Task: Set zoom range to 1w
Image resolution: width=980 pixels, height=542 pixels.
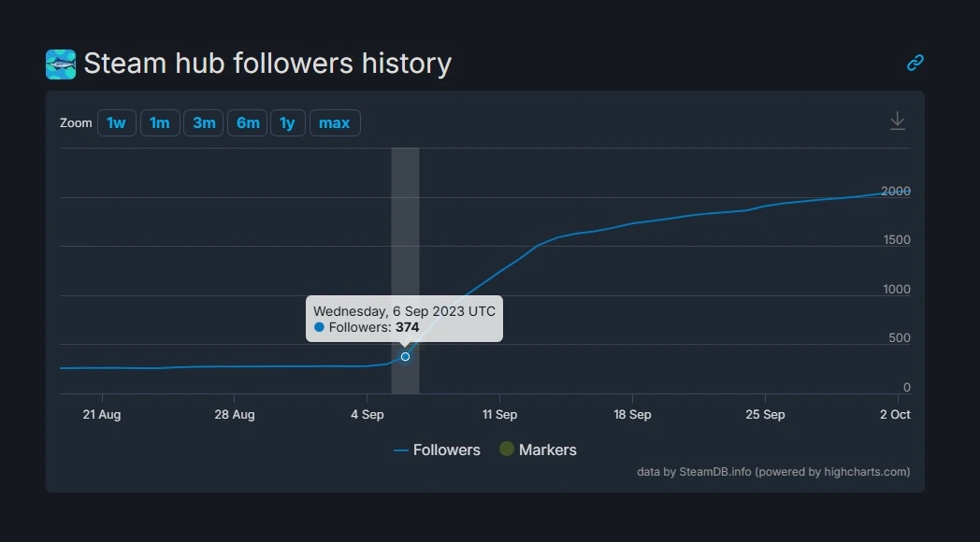Action: coord(117,123)
